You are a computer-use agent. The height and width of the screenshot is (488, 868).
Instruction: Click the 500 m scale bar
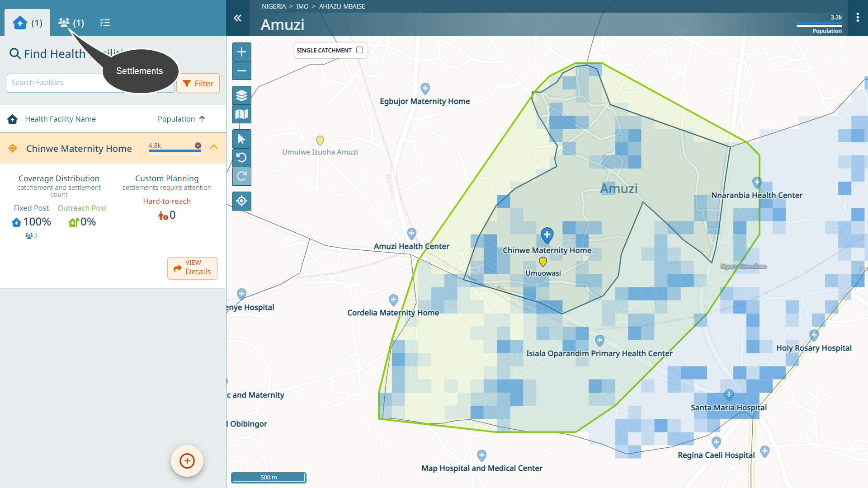(x=269, y=478)
